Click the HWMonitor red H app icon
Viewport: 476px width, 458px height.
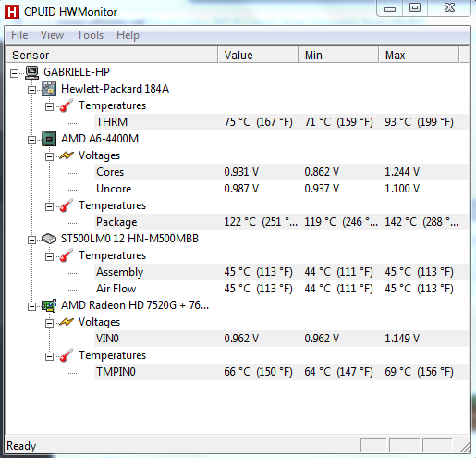pyautogui.click(x=12, y=12)
